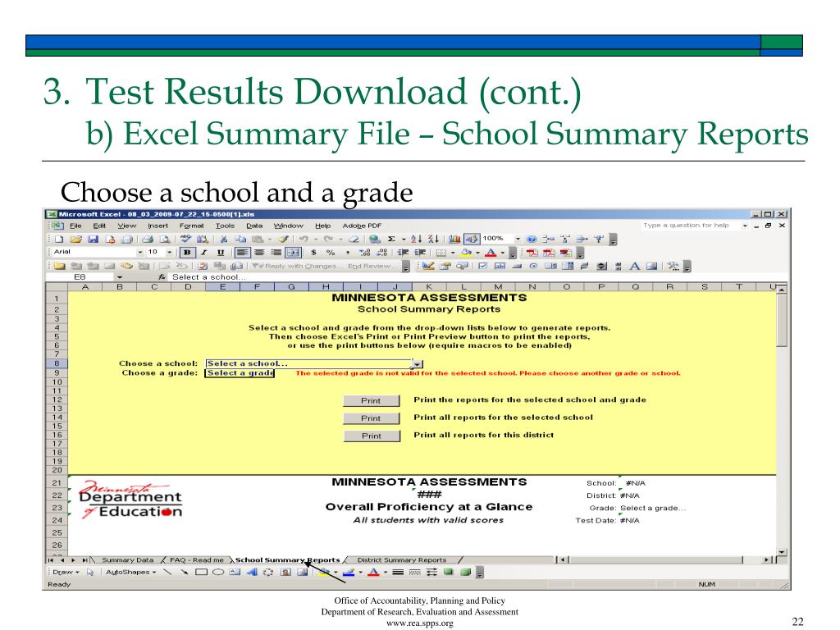The image size is (840, 630).
Task: Print reports for selected school and grade
Action: point(372,400)
